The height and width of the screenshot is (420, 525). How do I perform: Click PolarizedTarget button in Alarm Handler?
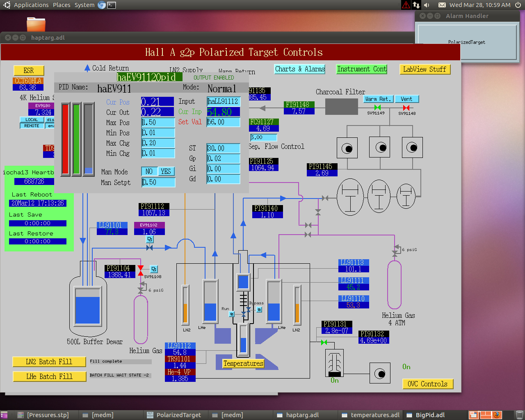(467, 42)
